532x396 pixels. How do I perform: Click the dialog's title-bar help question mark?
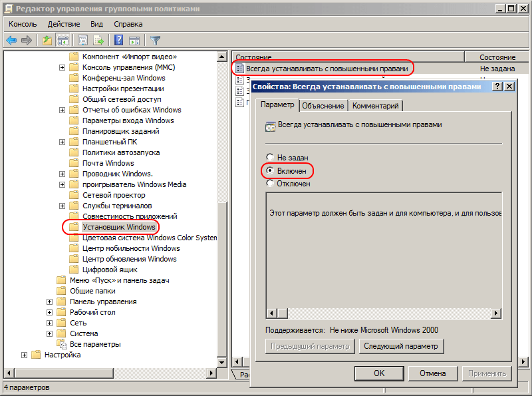(497, 87)
